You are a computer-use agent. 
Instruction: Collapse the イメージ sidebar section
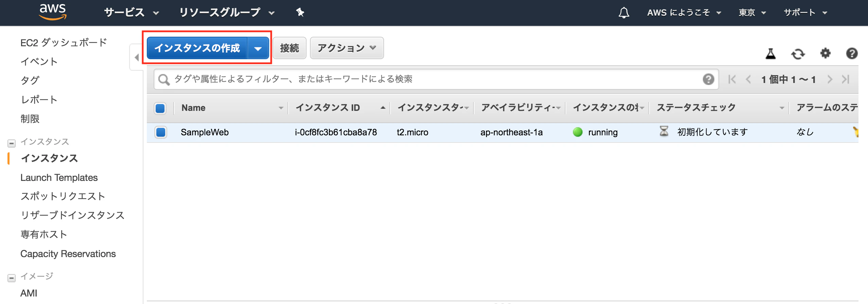pos(12,278)
